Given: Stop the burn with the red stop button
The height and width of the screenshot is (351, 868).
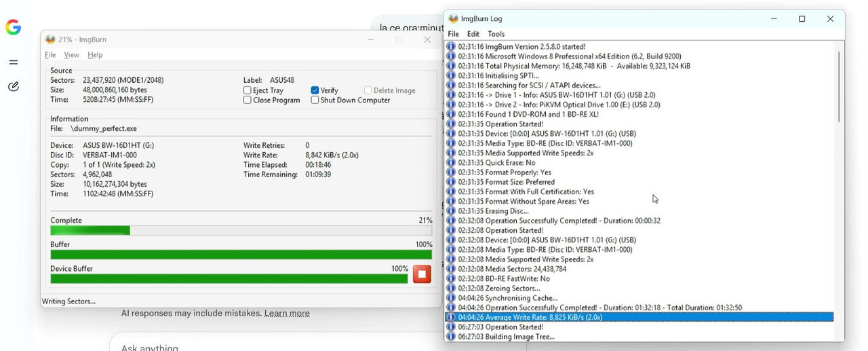Looking at the screenshot, I should [x=422, y=274].
